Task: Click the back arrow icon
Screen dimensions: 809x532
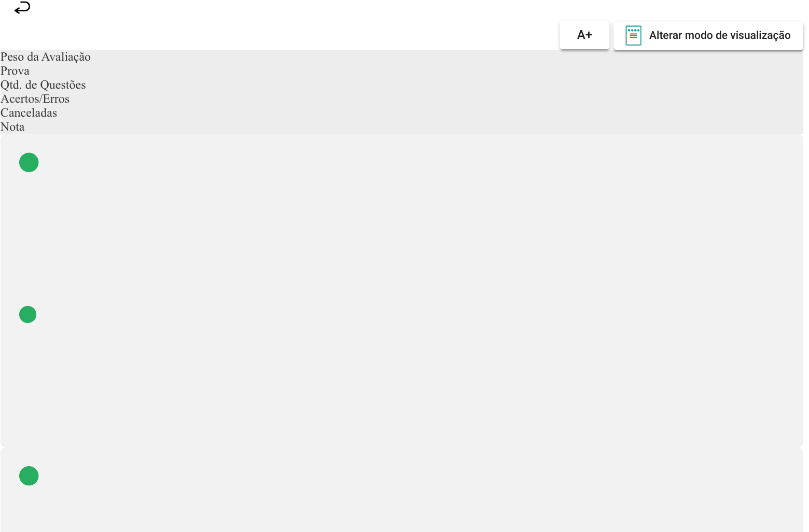Action: pos(22,8)
